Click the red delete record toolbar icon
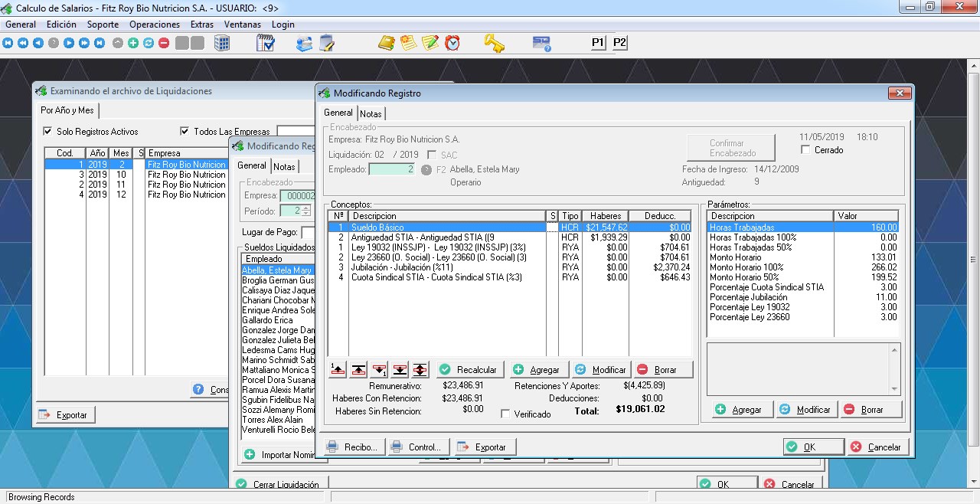Image resolution: width=980 pixels, height=504 pixels. point(164,43)
